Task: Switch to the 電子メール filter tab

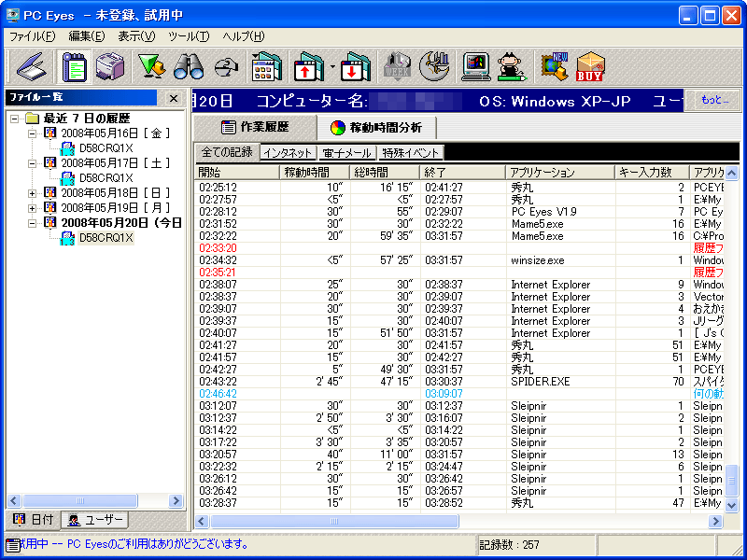Action: tap(346, 153)
